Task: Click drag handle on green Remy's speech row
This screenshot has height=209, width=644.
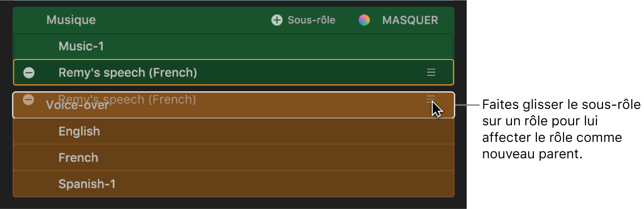Action: pyautogui.click(x=431, y=72)
